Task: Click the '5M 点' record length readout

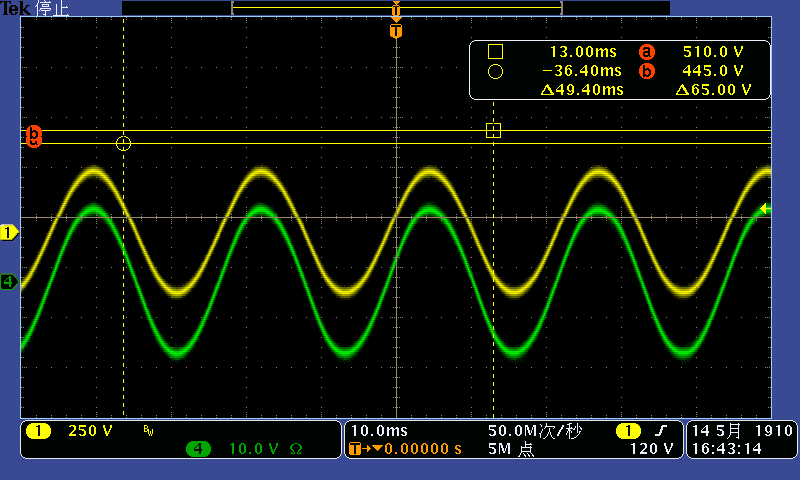Action: tap(511, 449)
